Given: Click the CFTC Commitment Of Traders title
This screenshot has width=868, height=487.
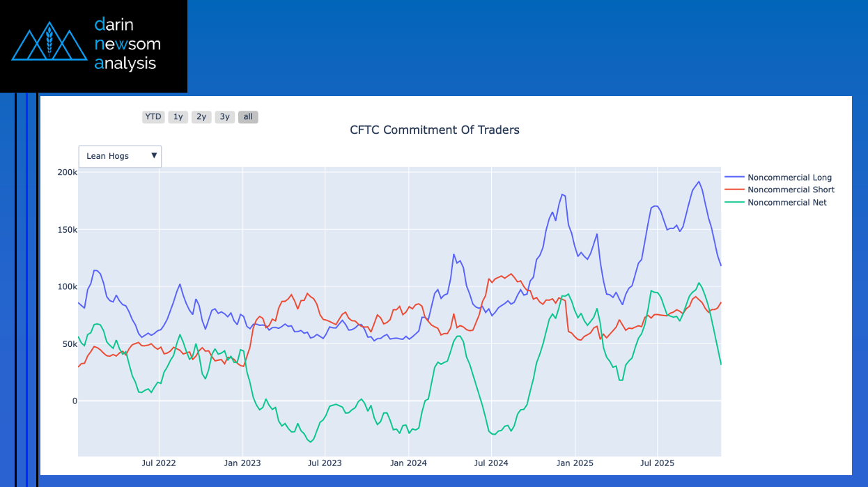Looking at the screenshot, I should [x=434, y=130].
